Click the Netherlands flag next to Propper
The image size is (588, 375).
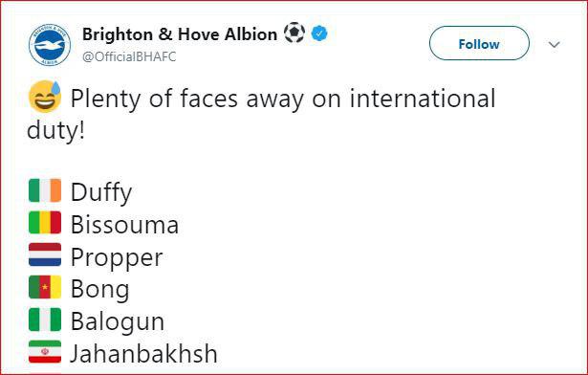(45, 254)
